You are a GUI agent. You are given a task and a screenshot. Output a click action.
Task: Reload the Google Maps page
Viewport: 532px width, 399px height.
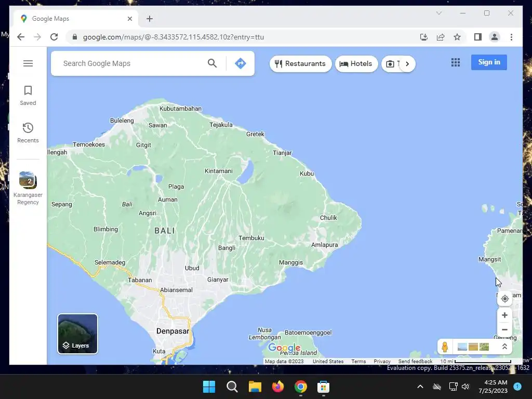pyautogui.click(x=54, y=37)
